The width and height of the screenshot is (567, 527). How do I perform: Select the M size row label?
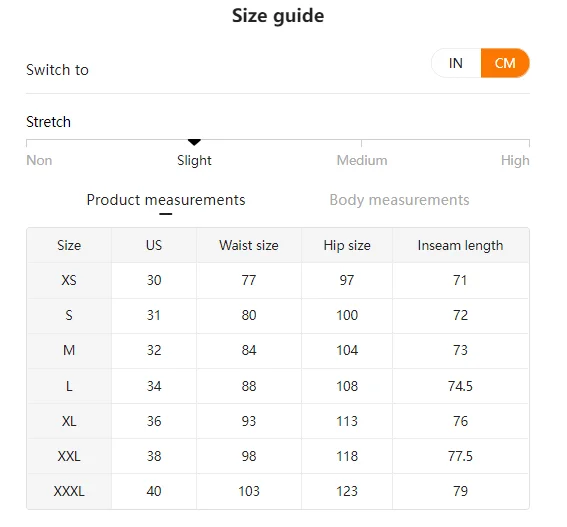(69, 350)
